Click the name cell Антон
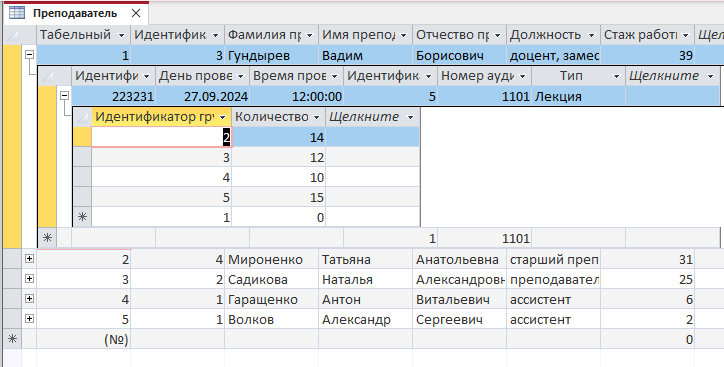The image size is (724, 367). tap(365, 299)
